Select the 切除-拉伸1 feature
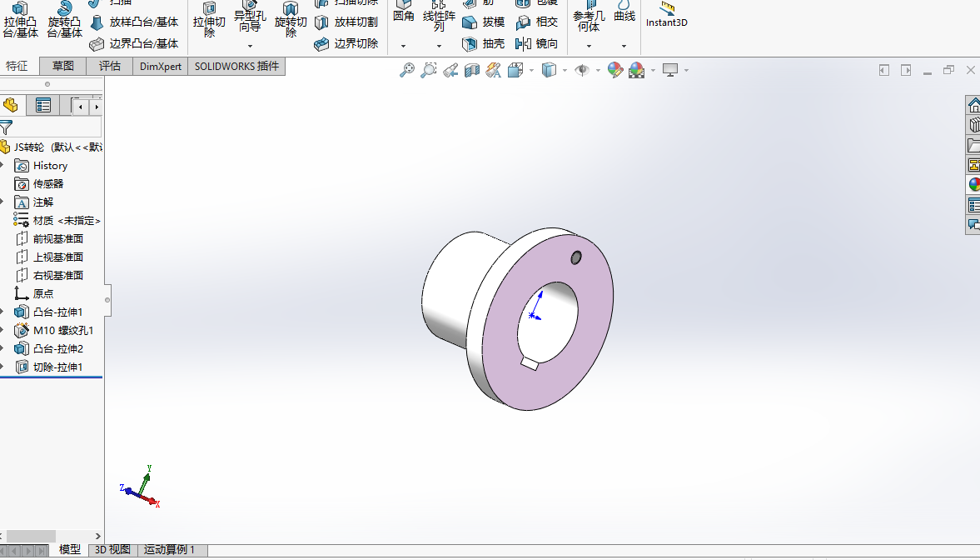 click(57, 367)
